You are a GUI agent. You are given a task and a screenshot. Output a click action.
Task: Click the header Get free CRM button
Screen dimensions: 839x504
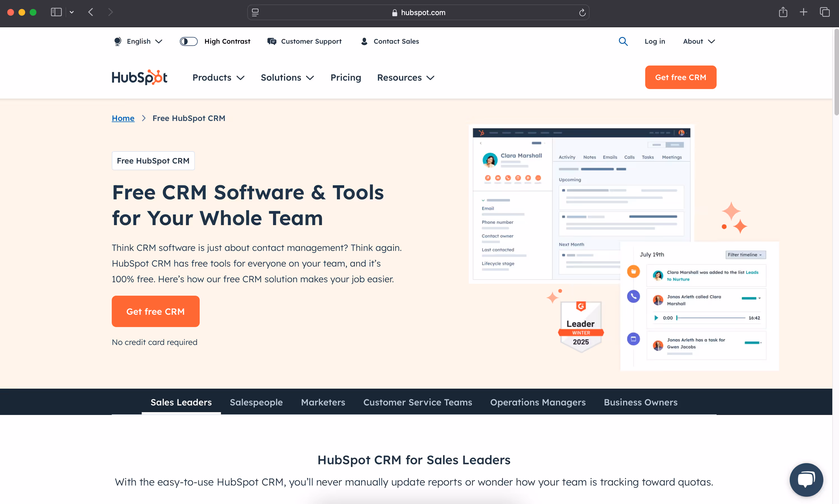[x=680, y=77]
